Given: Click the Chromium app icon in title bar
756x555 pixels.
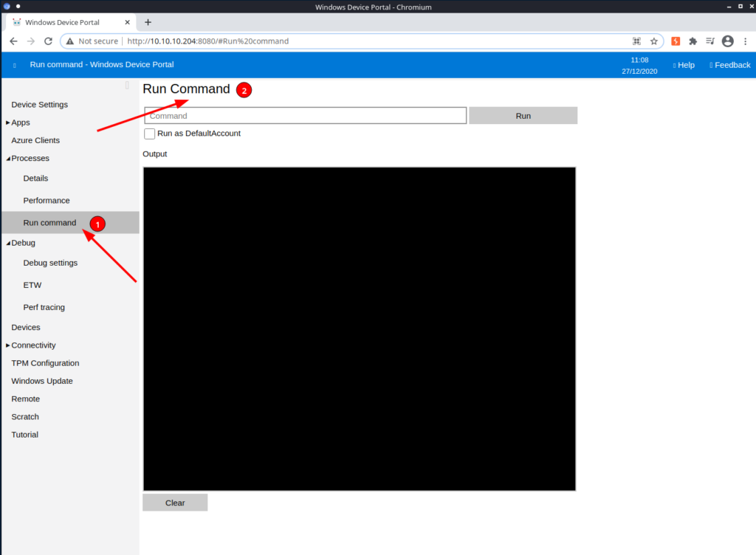Looking at the screenshot, I should click(x=7, y=7).
